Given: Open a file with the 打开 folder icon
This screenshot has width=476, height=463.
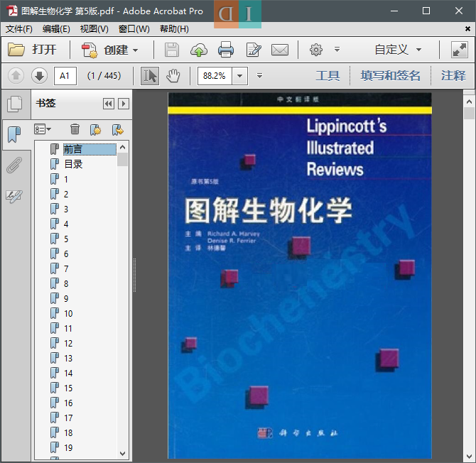Looking at the screenshot, I should [16, 50].
